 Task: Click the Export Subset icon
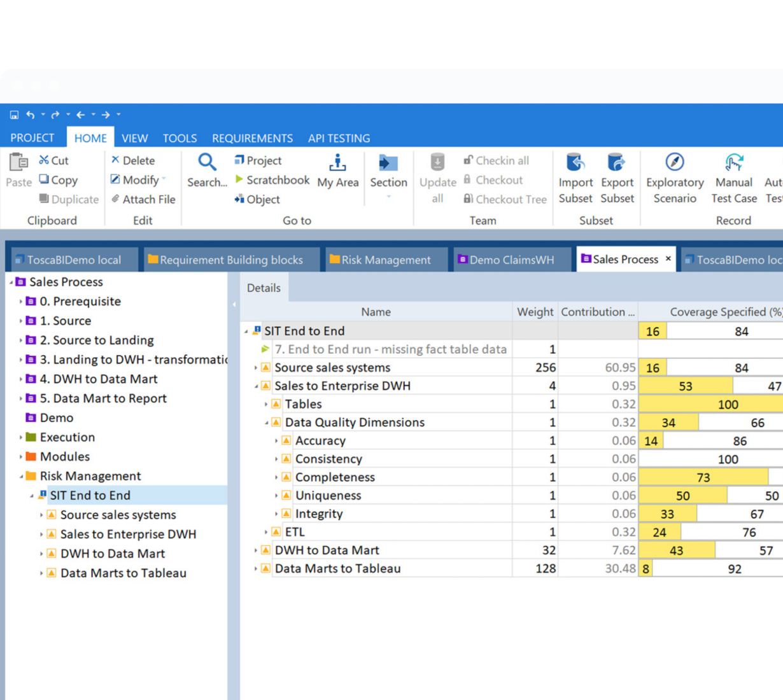click(x=616, y=163)
